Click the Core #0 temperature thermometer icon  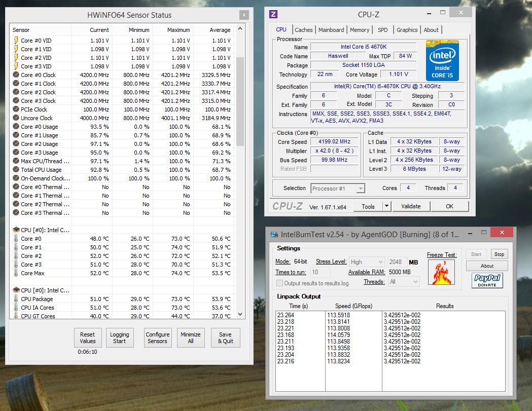click(x=16, y=238)
